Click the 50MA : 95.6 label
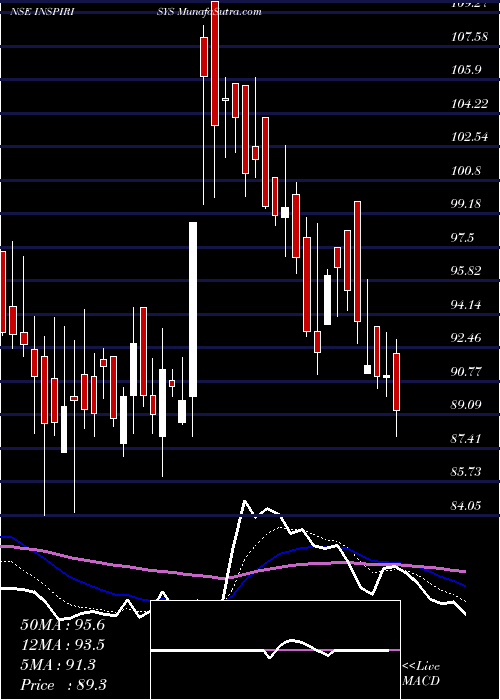The width and height of the screenshot is (500, 700). [63, 625]
